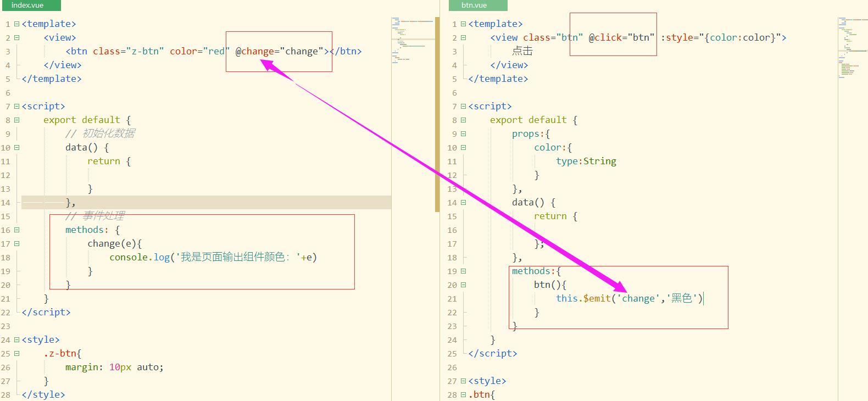Click the '我是页面输出组件颜色：' string
Viewport: 868px width, 401px height.
pos(238,258)
